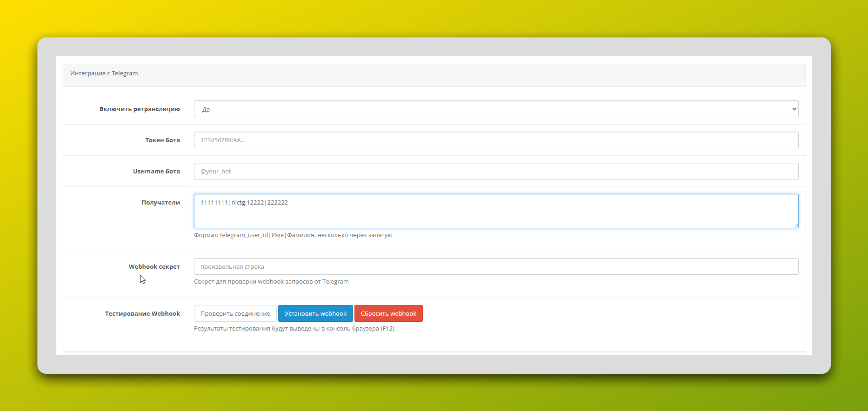Click the chevron arrow of the ретрансляция select
The height and width of the screenshot is (411, 868).
pyautogui.click(x=794, y=109)
